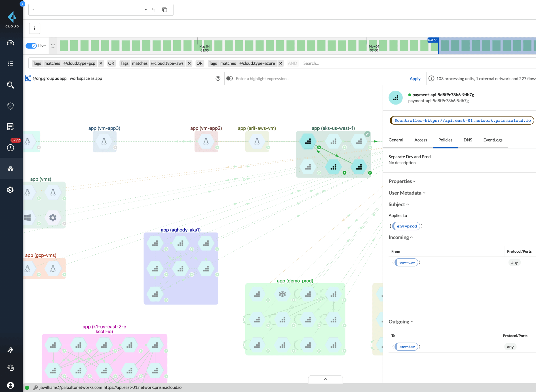This screenshot has width=536, height=392.
Task: Remove the @cloud:type=gcp tag filter
Action: 101,63
